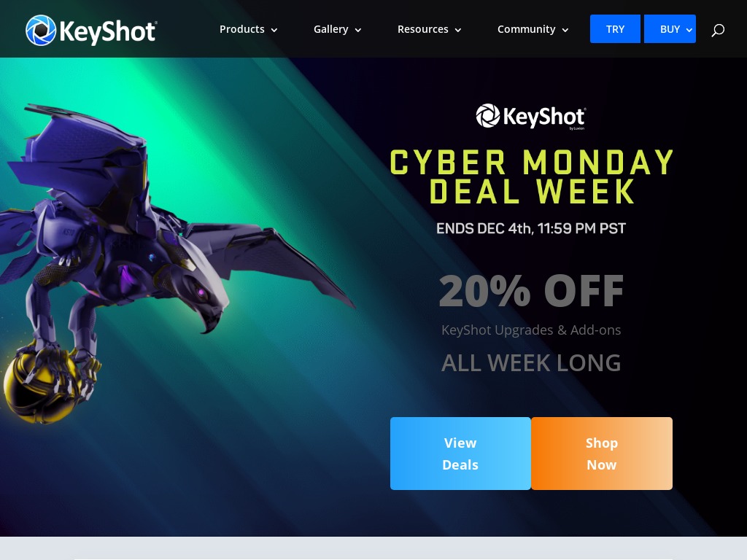Open the Resources menu item
The height and width of the screenshot is (560, 747).
(x=429, y=29)
